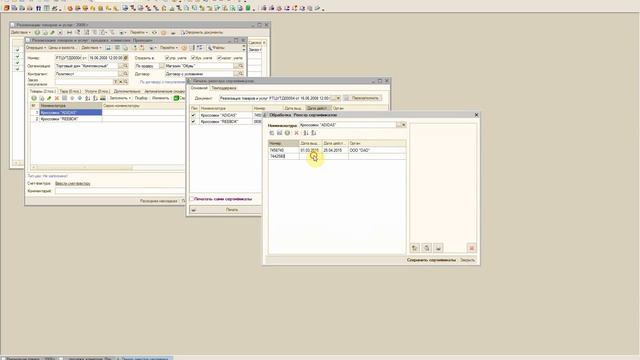Open magnifier icon next to Договор field
The image size is (640, 360).
click(241, 74)
